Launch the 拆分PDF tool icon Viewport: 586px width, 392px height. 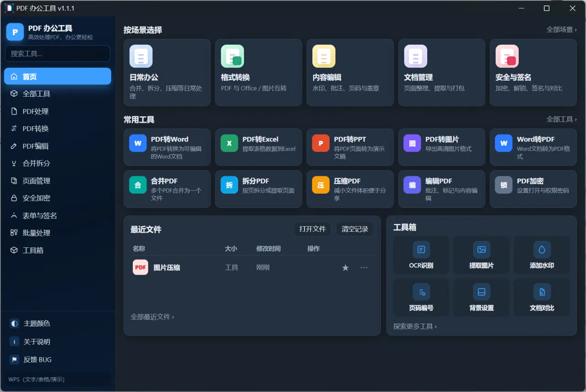pyautogui.click(x=229, y=185)
